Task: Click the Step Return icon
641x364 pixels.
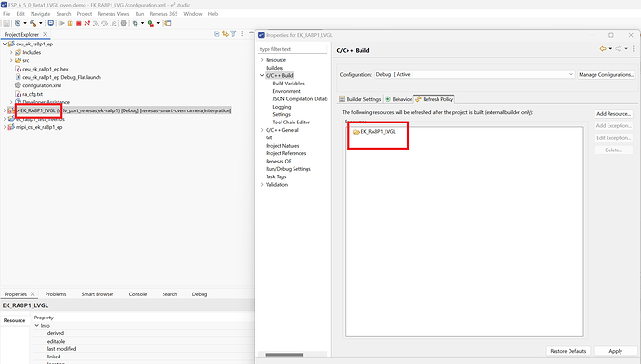Action: pos(113,23)
